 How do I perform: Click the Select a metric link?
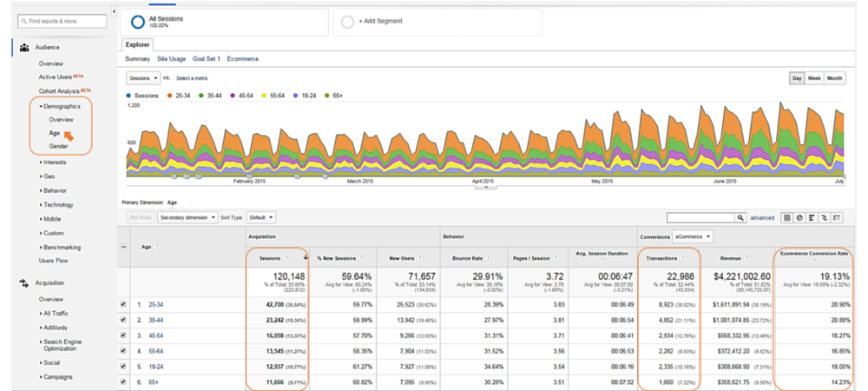coord(192,79)
